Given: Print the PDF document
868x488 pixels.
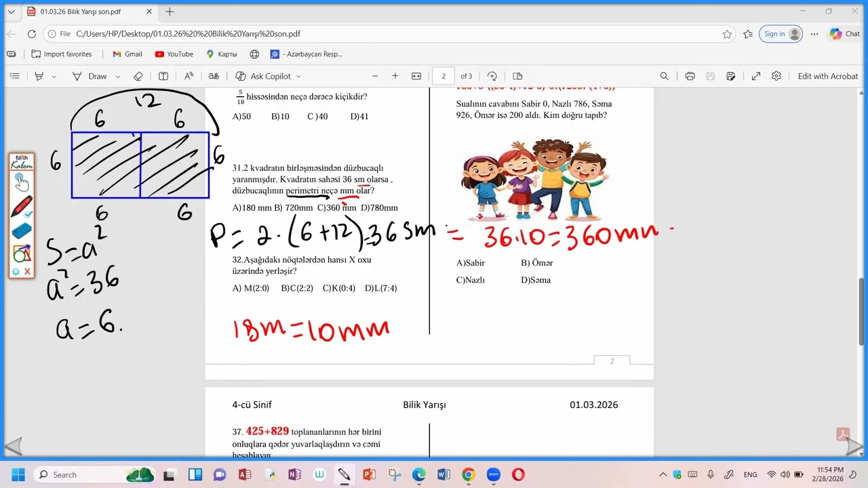Looking at the screenshot, I should pyautogui.click(x=690, y=76).
